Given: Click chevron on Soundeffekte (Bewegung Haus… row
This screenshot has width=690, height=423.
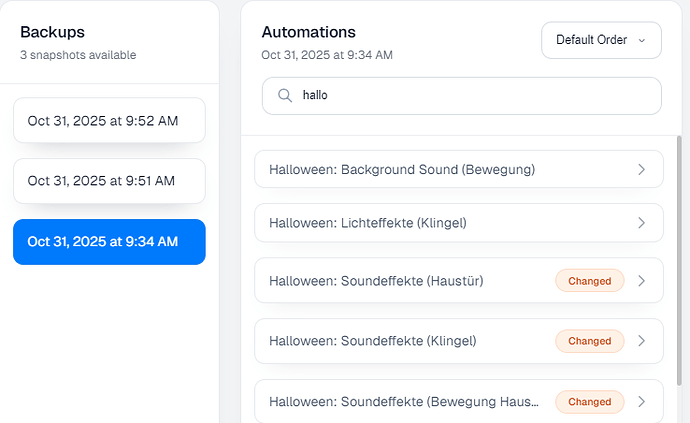Looking at the screenshot, I should (642, 402).
